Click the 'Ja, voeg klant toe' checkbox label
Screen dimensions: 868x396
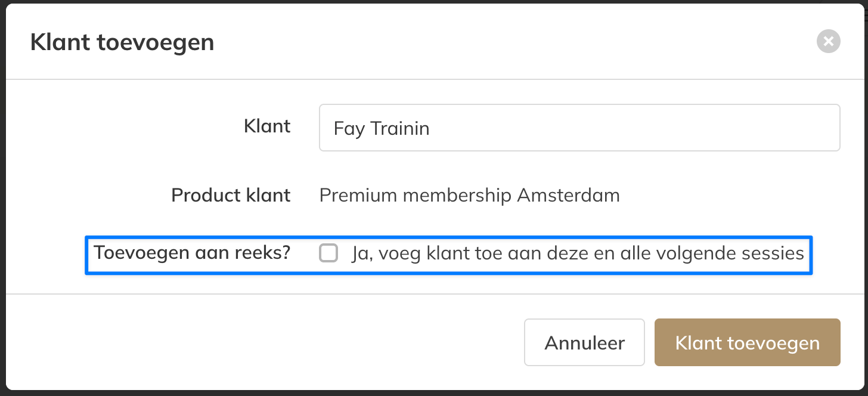point(577,253)
